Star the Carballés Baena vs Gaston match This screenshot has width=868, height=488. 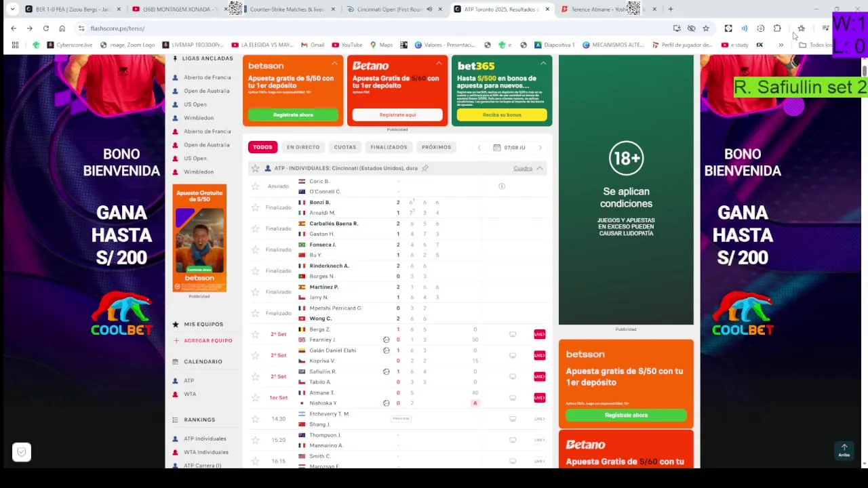(x=256, y=228)
